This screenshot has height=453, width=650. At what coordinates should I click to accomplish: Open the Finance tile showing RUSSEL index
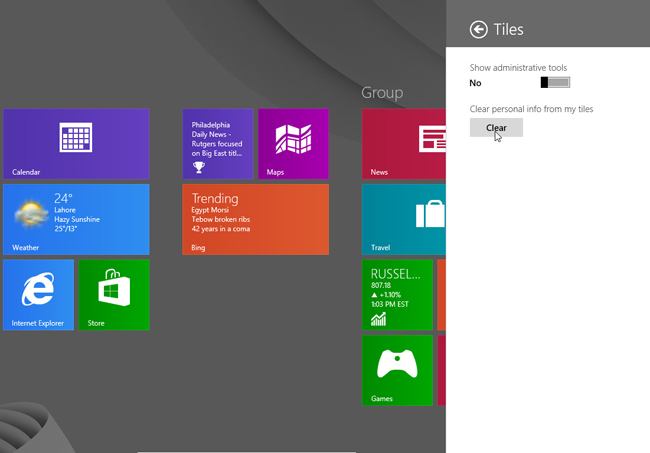pyautogui.click(x=397, y=294)
